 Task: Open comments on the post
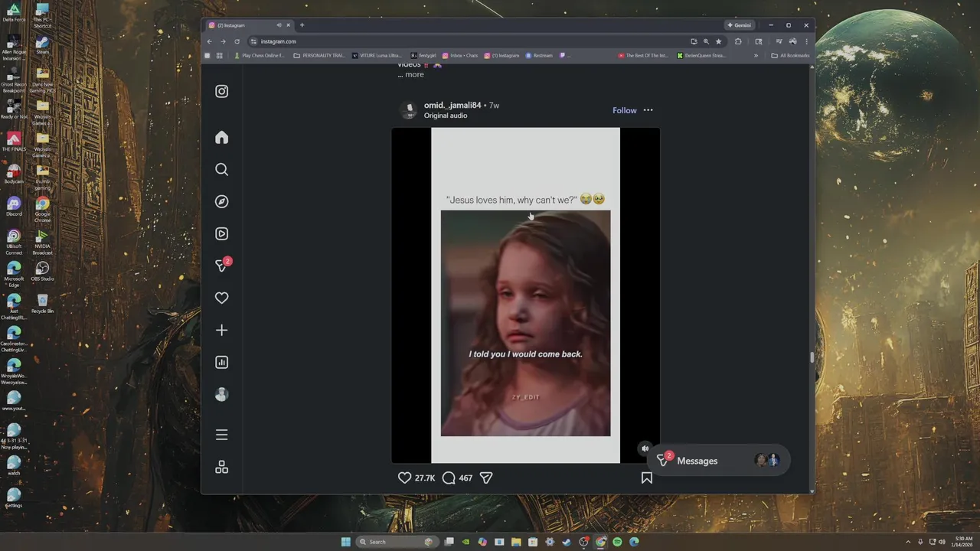coord(449,478)
